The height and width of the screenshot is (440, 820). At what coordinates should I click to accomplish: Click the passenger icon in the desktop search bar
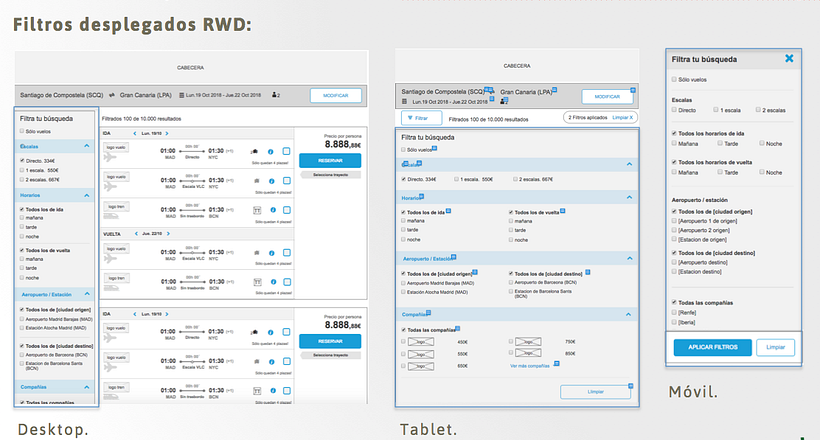274,95
